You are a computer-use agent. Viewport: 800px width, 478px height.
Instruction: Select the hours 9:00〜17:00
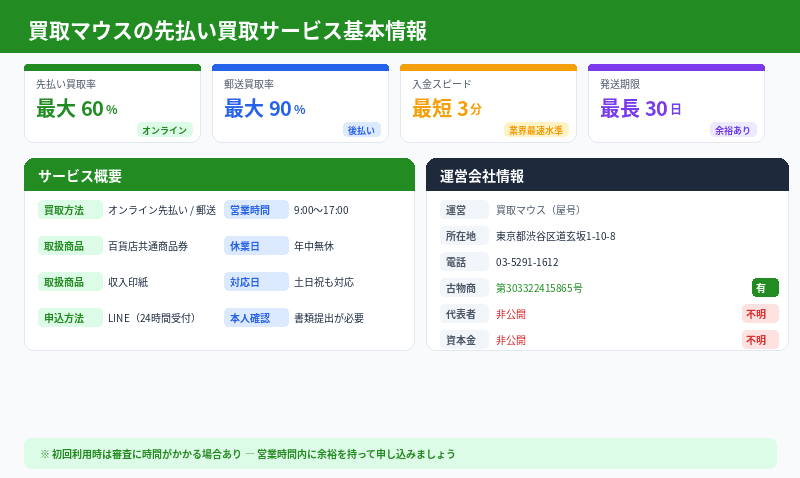321,210
